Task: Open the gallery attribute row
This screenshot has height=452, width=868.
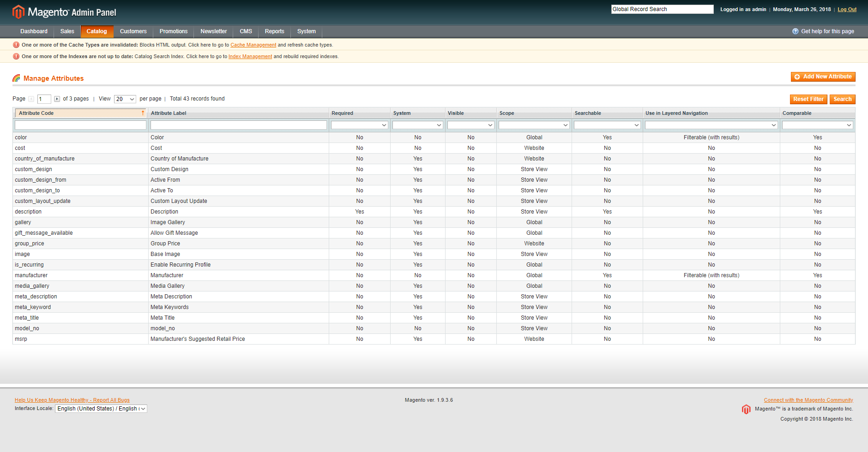Action: pos(434,222)
